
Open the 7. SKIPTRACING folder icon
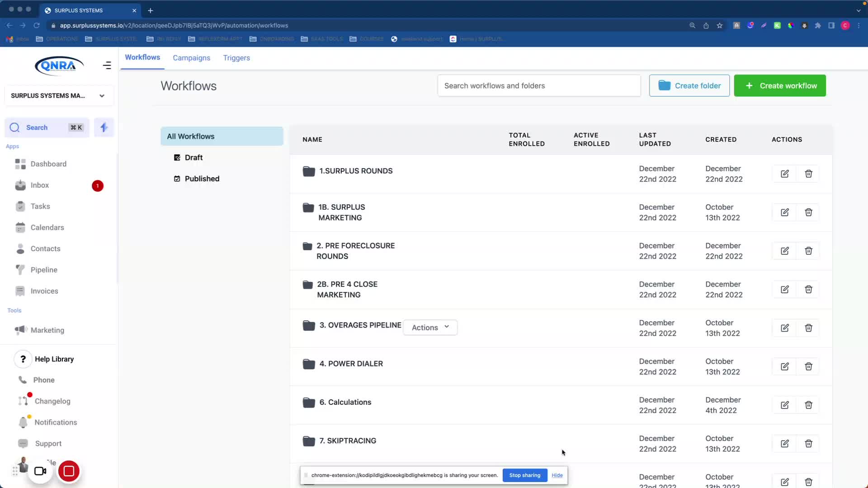[309, 441]
